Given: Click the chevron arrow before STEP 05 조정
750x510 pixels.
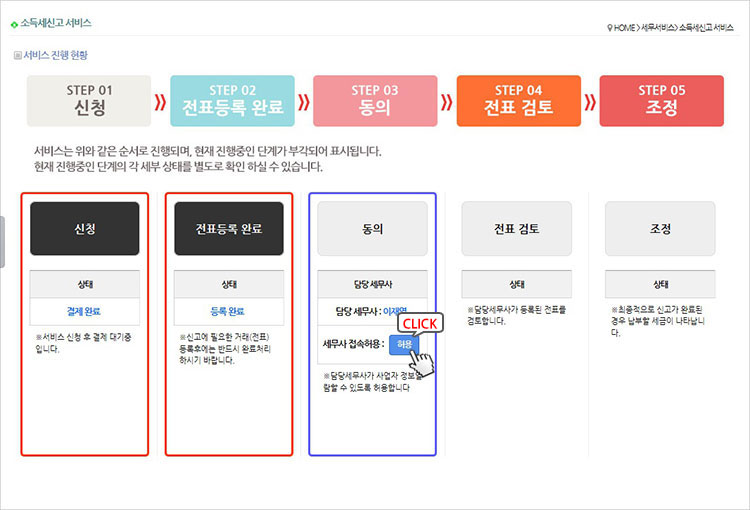Looking at the screenshot, I should [x=590, y=101].
